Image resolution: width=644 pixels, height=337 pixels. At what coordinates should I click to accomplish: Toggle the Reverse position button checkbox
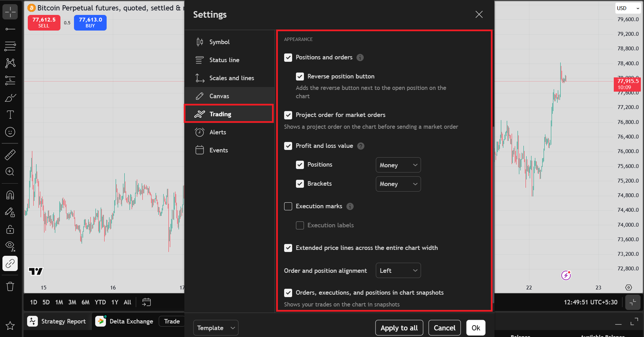point(300,77)
